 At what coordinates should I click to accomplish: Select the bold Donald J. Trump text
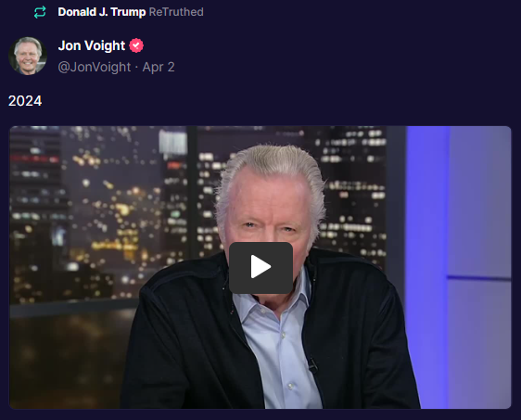coord(102,12)
